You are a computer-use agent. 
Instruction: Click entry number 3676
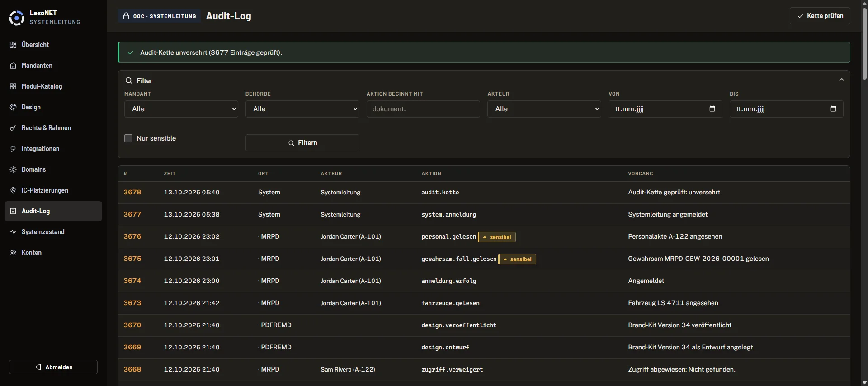(132, 236)
